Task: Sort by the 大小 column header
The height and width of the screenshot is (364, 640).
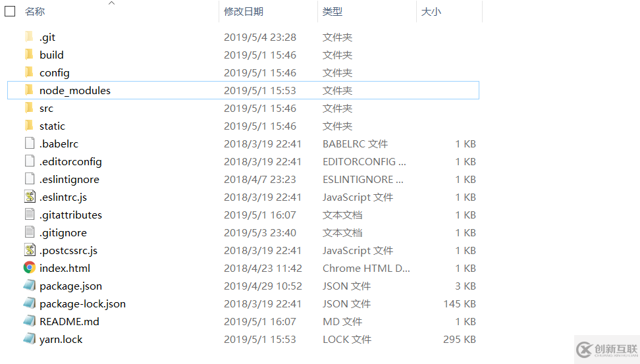Action: [431, 11]
